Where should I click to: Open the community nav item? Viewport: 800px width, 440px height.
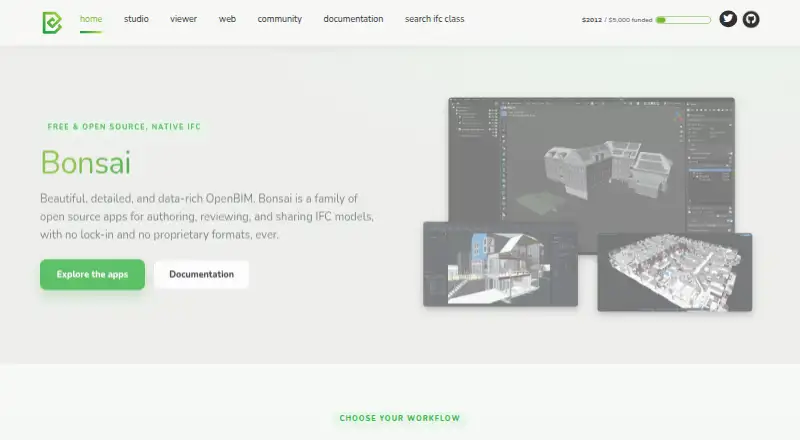tap(280, 19)
